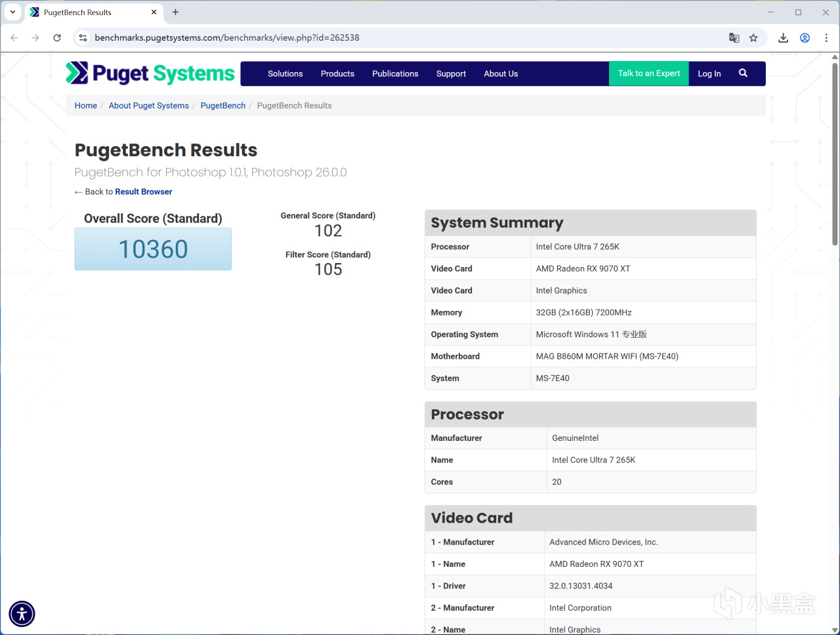Click the Advanced Micro Devices, Inc. value
840x635 pixels.
point(604,543)
